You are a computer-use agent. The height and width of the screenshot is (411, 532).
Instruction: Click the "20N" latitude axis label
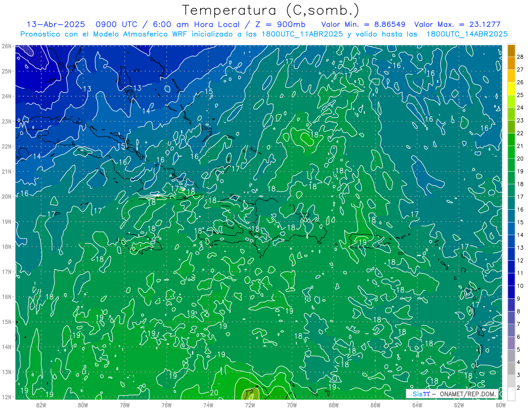7,196
